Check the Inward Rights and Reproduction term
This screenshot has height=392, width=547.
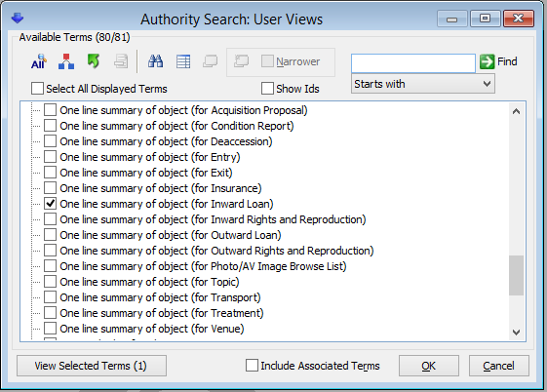tap(51, 219)
